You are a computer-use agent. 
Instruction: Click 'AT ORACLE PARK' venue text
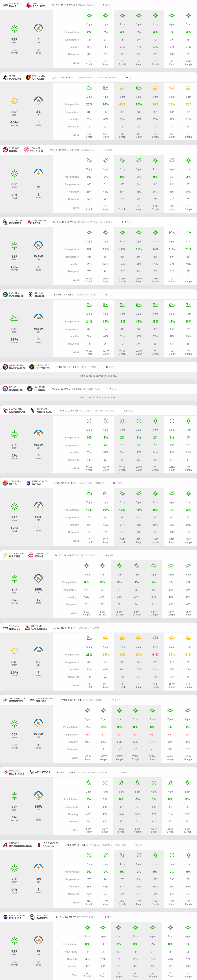click(x=92, y=700)
